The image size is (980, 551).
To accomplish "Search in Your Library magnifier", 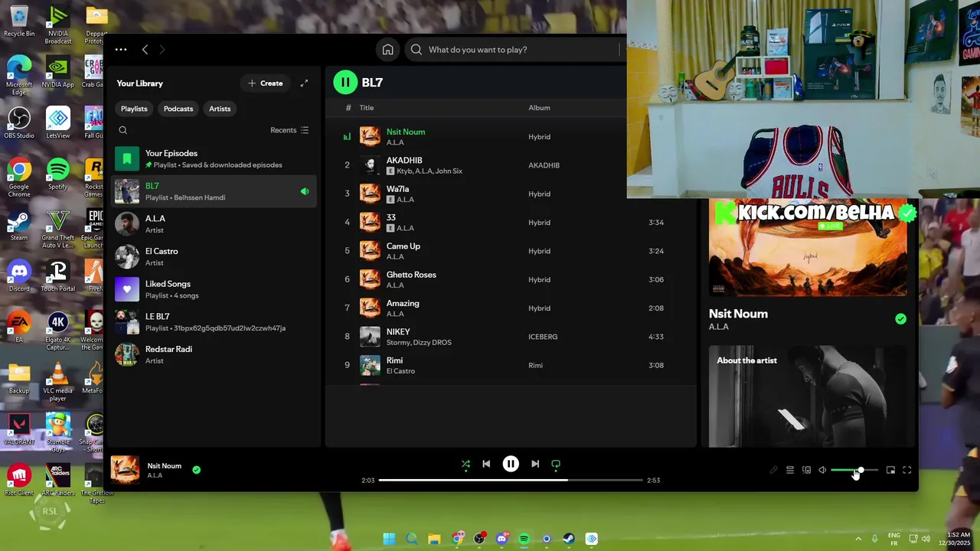I will tap(122, 130).
